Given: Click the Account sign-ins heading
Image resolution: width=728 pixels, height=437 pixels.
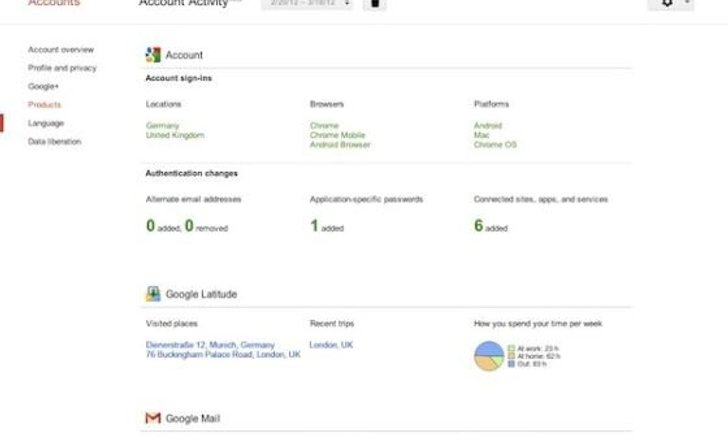Looking at the screenshot, I should point(179,78).
